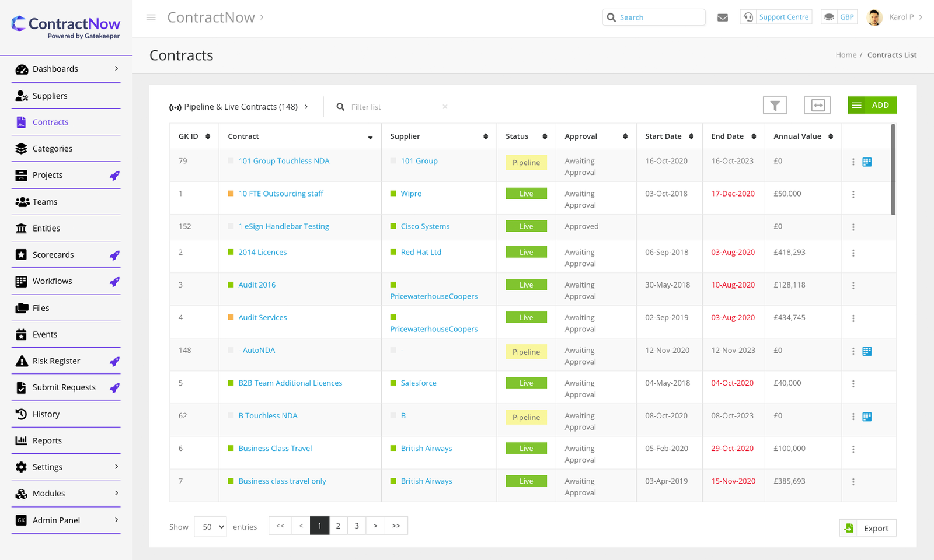Open the mail envelope icon in header
The image size is (934, 560).
click(723, 17)
